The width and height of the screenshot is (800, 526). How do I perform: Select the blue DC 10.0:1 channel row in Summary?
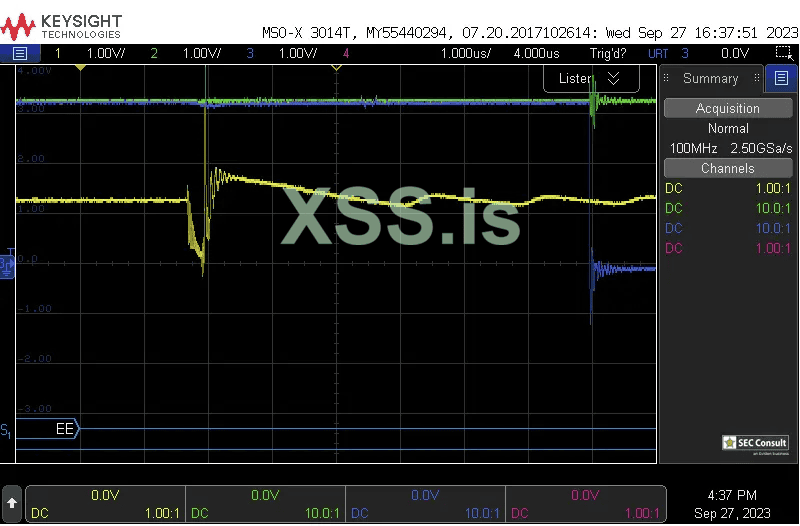tap(728, 228)
